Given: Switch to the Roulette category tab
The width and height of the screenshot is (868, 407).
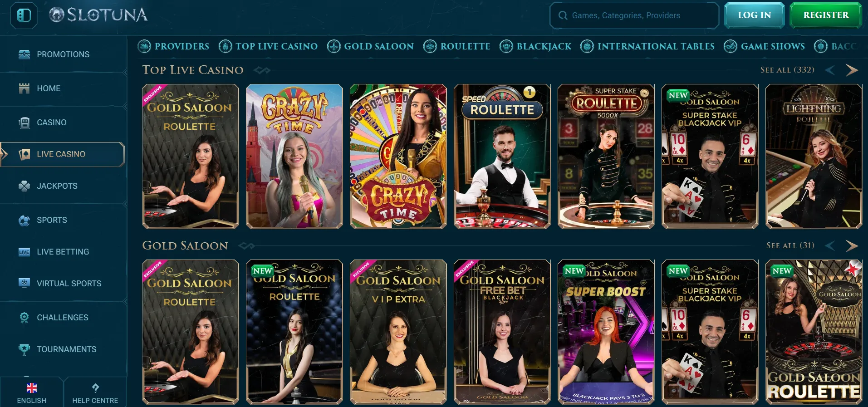Looking at the screenshot, I should 456,46.
